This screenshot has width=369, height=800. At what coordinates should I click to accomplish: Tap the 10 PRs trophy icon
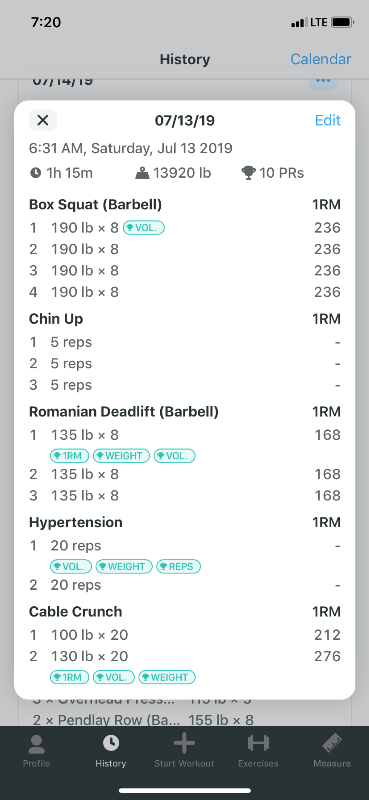pyautogui.click(x=248, y=173)
